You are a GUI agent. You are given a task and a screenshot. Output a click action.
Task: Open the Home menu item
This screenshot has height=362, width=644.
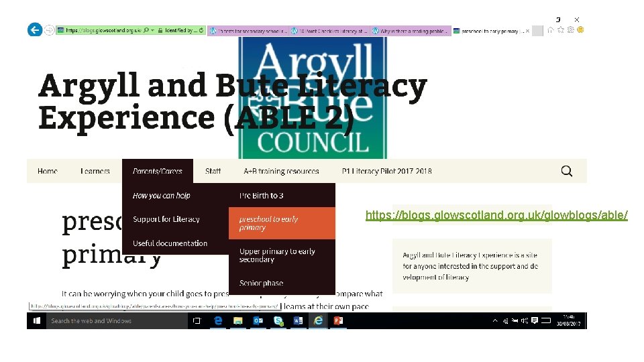48,171
